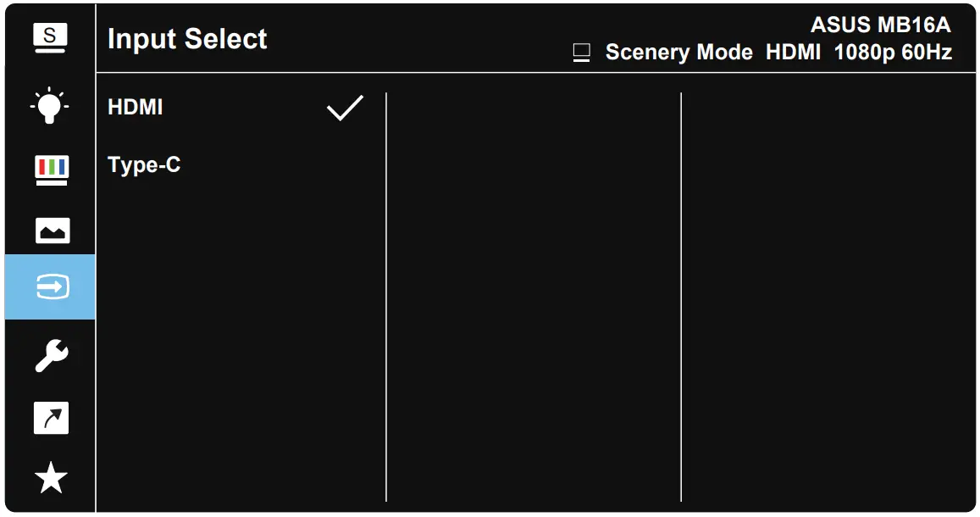Click the HDMI indicator in the status line
This screenshot has width=980, height=517.
pyautogui.click(x=793, y=53)
